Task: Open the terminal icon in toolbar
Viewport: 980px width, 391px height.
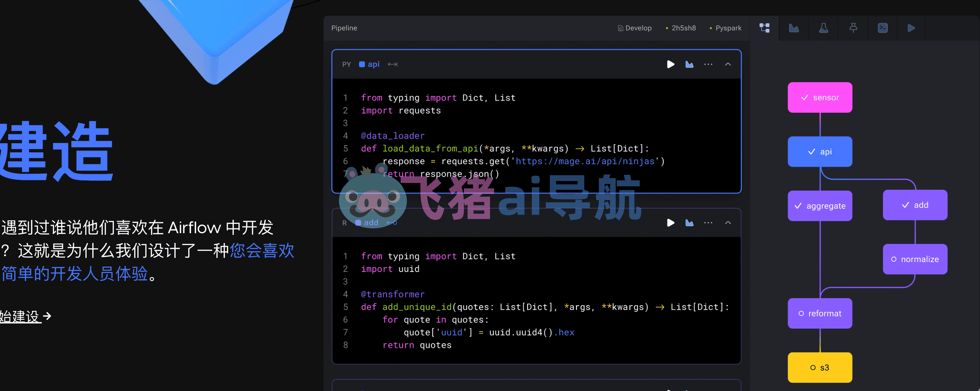Action: (882, 28)
